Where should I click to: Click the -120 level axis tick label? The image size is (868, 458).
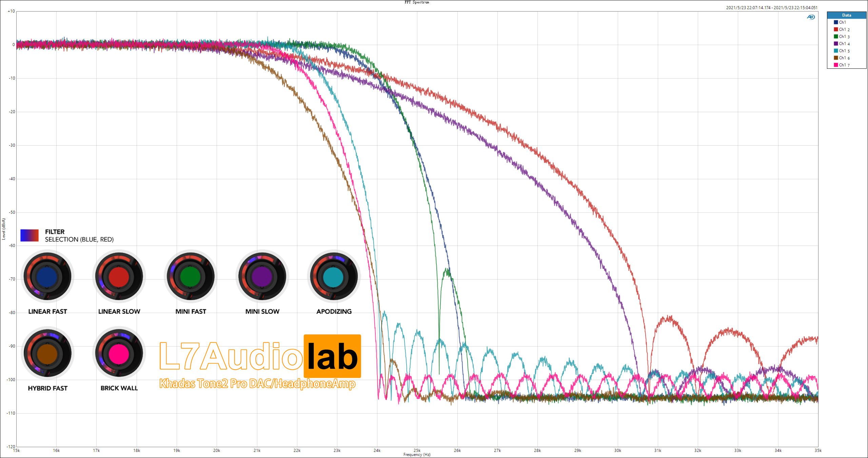coord(11,447)
